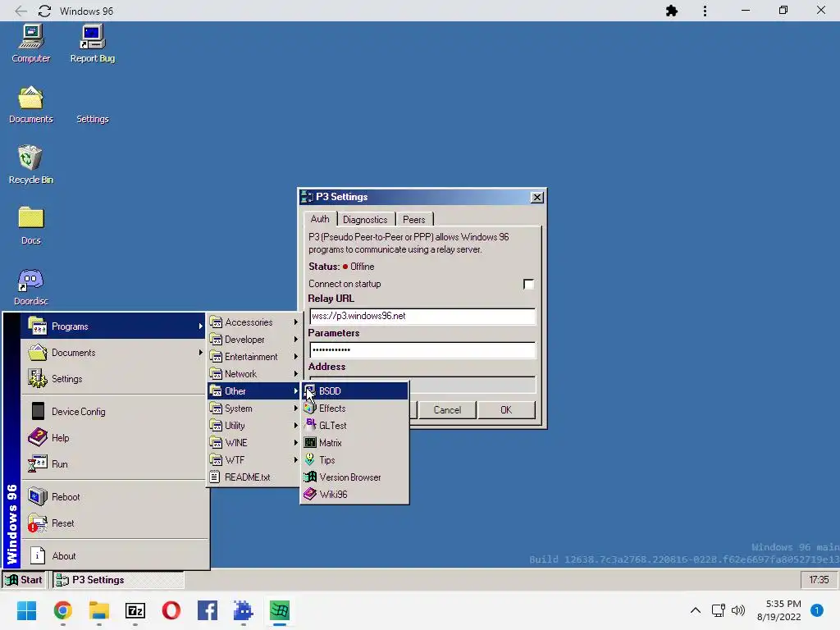This screenshot has height=630, width=840.
Task: Open README.txt from the Programs menu
Action: pyautogui.click(x=253, y=477)
